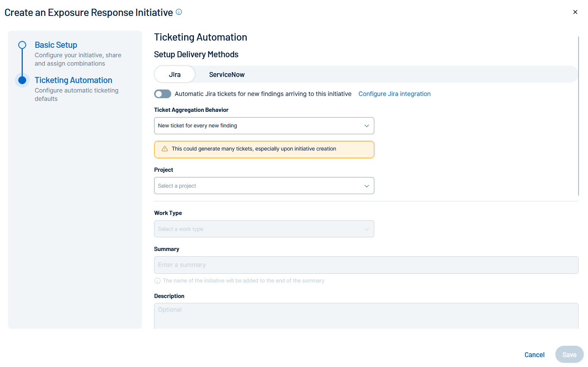This screenshot has height=367, width=588.
Task: Switch to the ServiceNow tab
Action: point(227,75)
